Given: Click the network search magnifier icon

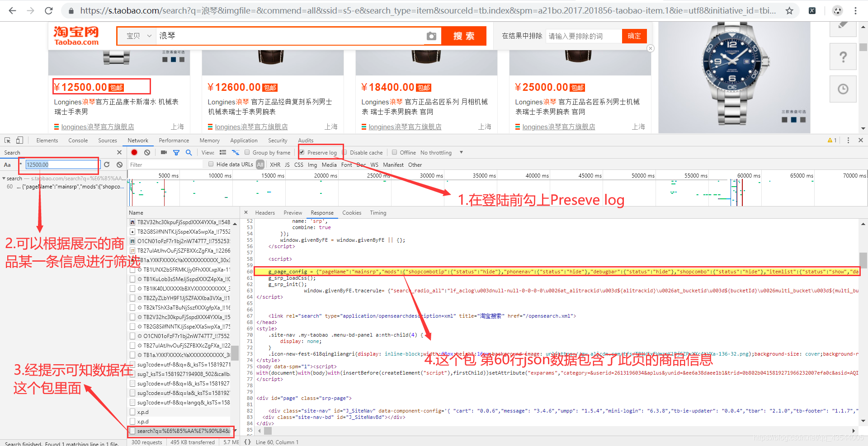Looking at the screenshot, I should pos(189,153).
